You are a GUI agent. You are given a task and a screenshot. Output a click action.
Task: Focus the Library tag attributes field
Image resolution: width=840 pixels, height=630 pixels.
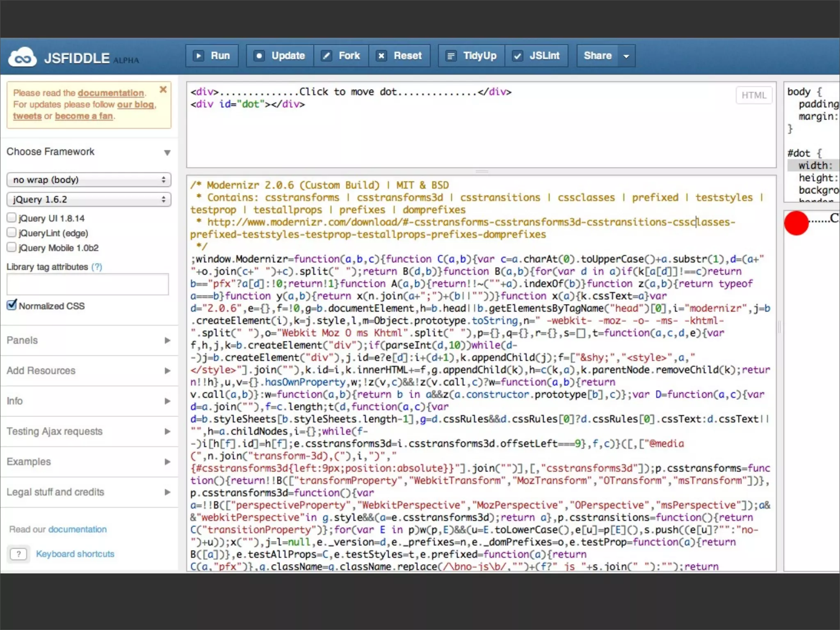[88, 284]
